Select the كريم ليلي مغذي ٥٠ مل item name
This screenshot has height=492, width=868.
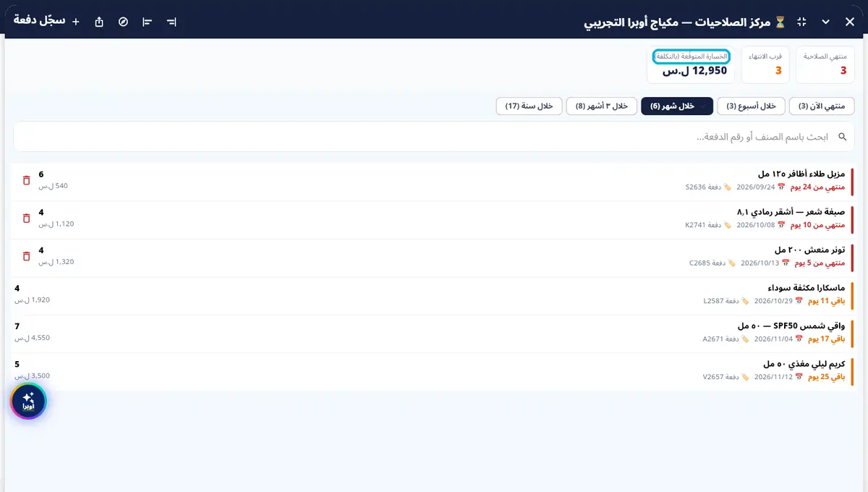(x=804, y=363)
